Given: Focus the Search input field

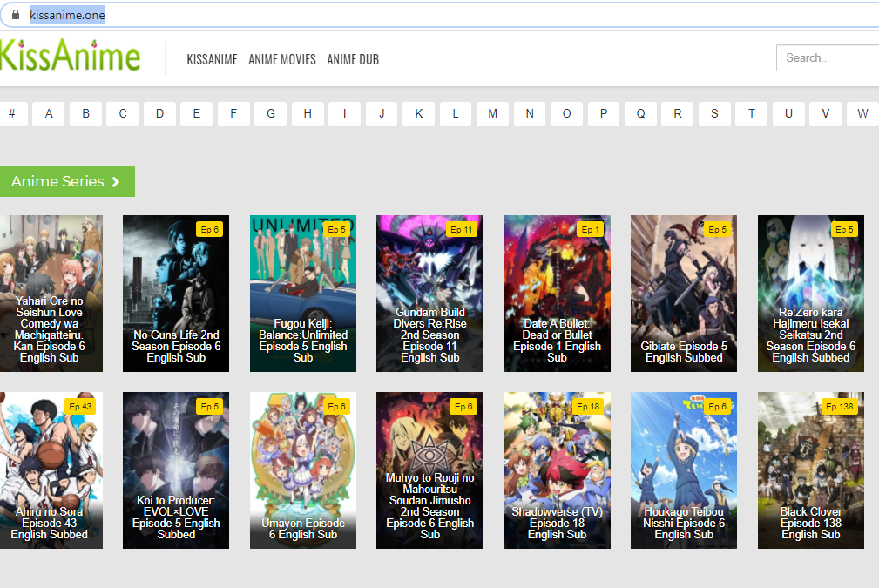Looking at the screenshot, I should click(828, 57).
